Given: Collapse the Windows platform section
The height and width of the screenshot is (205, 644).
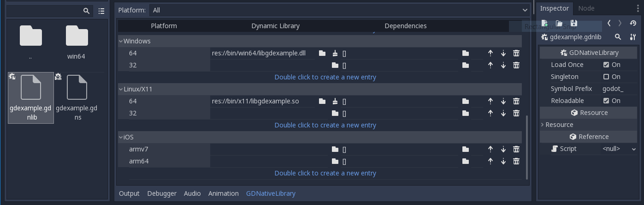Looking at the screenshot, I should click(x=121, y=41).
